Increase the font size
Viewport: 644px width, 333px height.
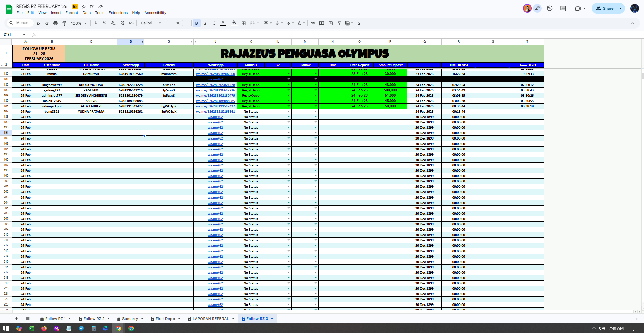[187, 23]
